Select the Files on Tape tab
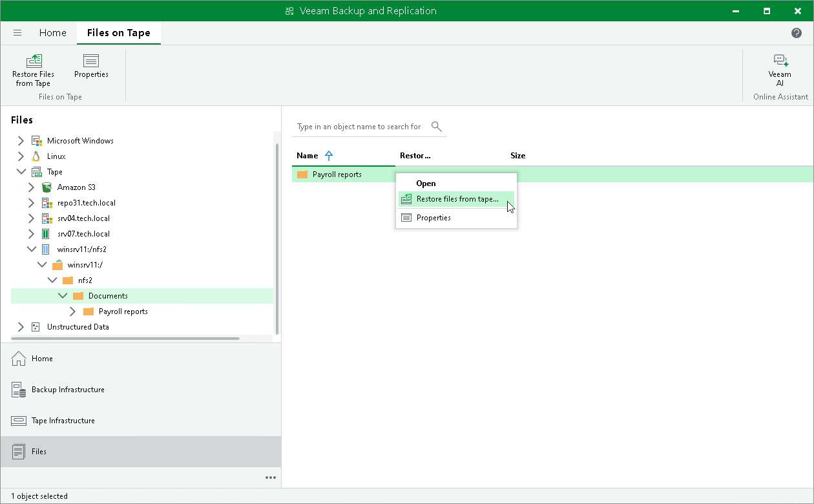The height and width of the screenshot is (504, 814). (x=119, y=33)
